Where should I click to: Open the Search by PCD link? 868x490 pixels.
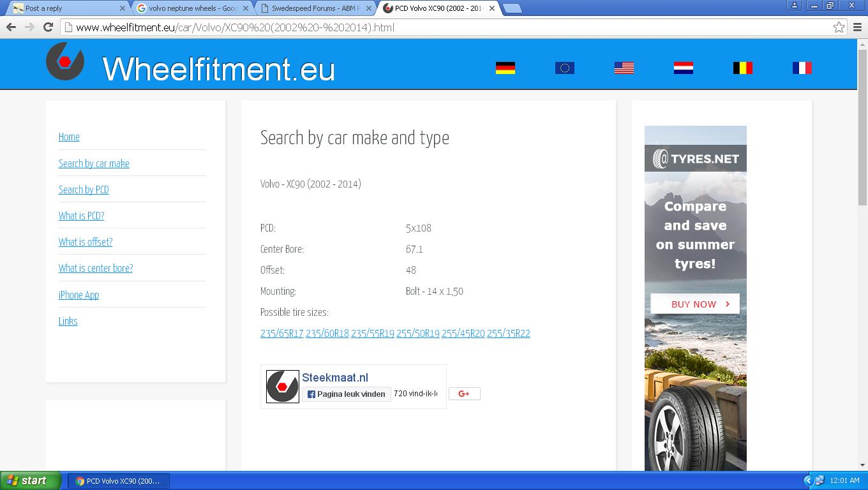[x=84, y=189]
